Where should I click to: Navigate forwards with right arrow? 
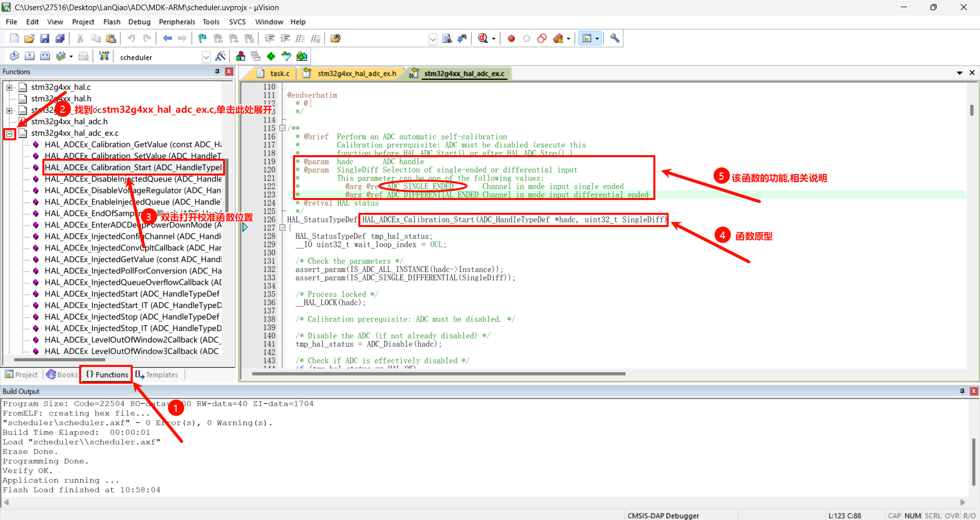point(182,38)
